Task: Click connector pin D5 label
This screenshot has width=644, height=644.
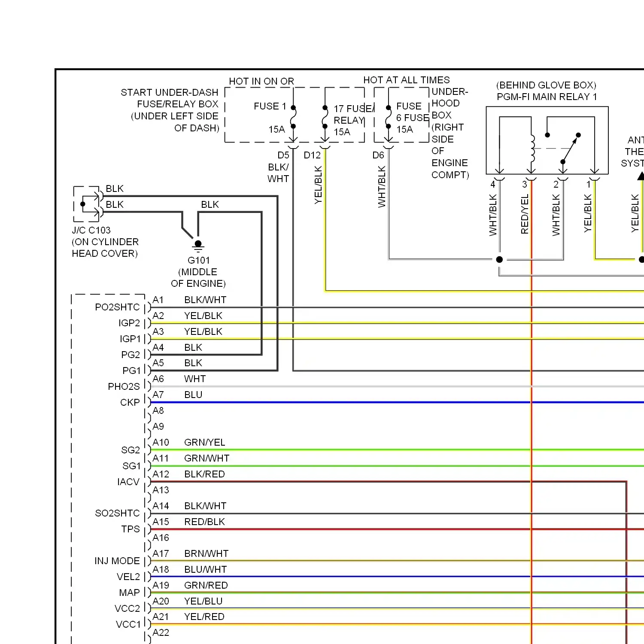Action: pos(283,155)
